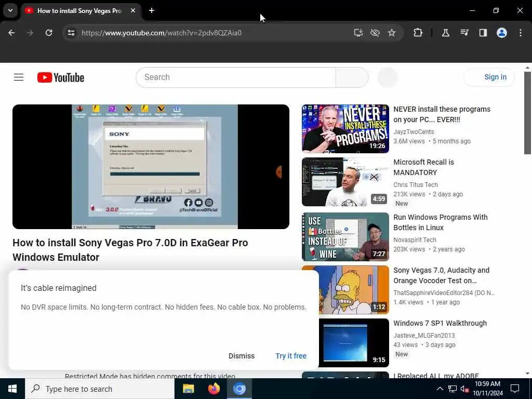Click the search submit button beside Search

(x=352, y=77)
